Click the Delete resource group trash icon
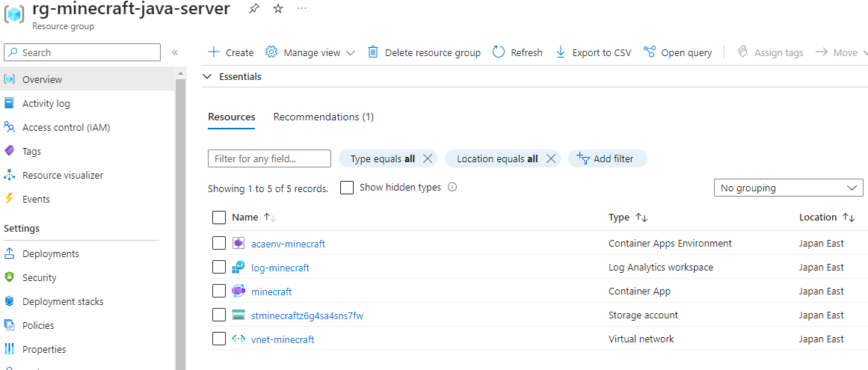Viewport: 868px width, 370px height. coord(373,52)
